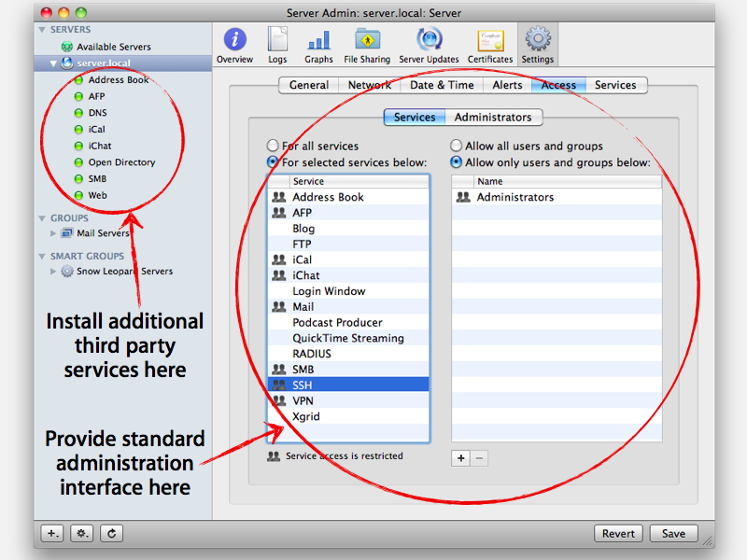Screen dimensions: 747x560
Task: Collapse the GROUPS section
Action: (42, 218)
